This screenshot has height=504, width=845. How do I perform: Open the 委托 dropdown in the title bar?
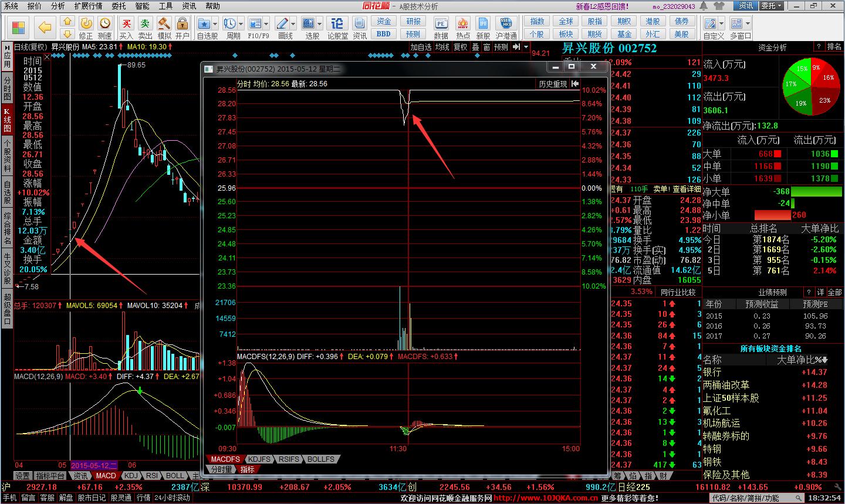click(x=772, y=6)
